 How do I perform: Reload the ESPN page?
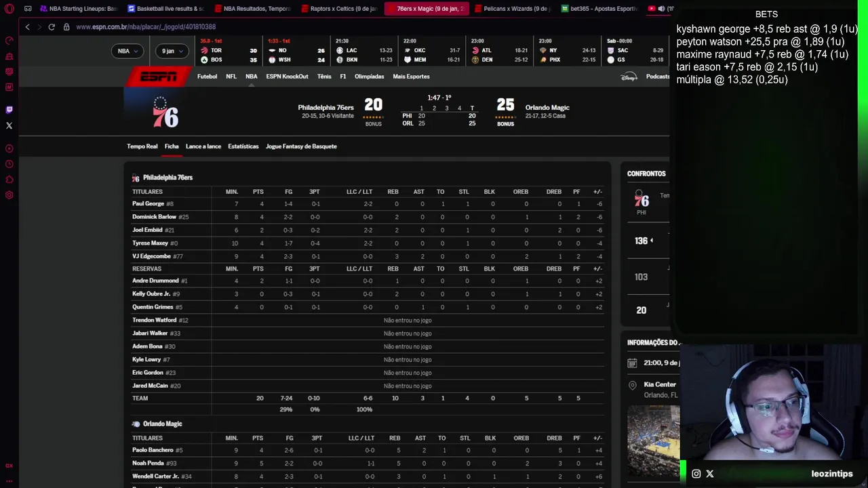coord(52,26)
